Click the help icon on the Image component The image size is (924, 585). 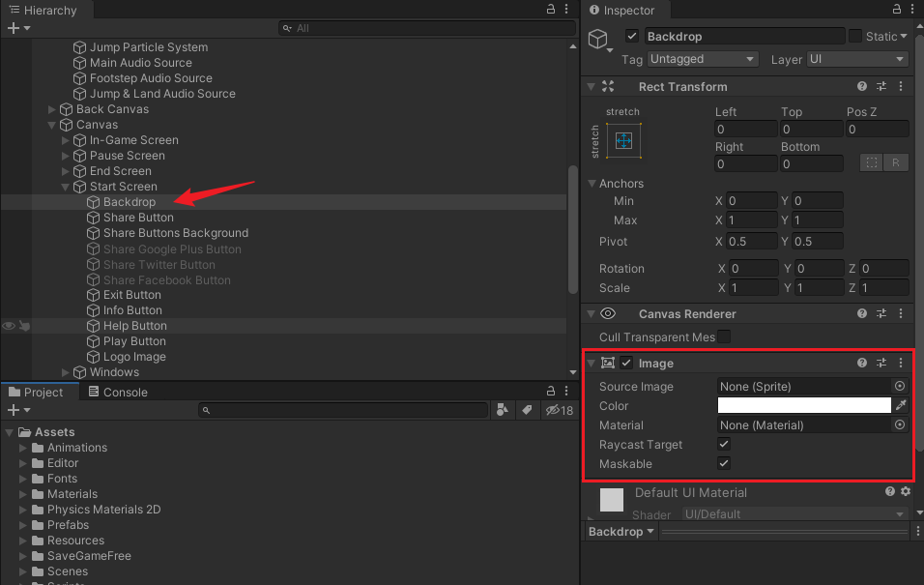click(x=860, y=363)
